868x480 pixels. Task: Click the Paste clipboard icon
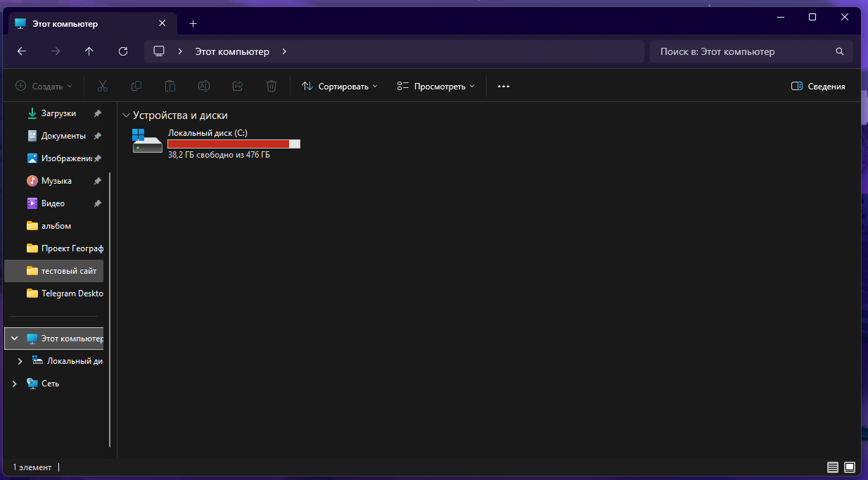click(x=170, y=86)
